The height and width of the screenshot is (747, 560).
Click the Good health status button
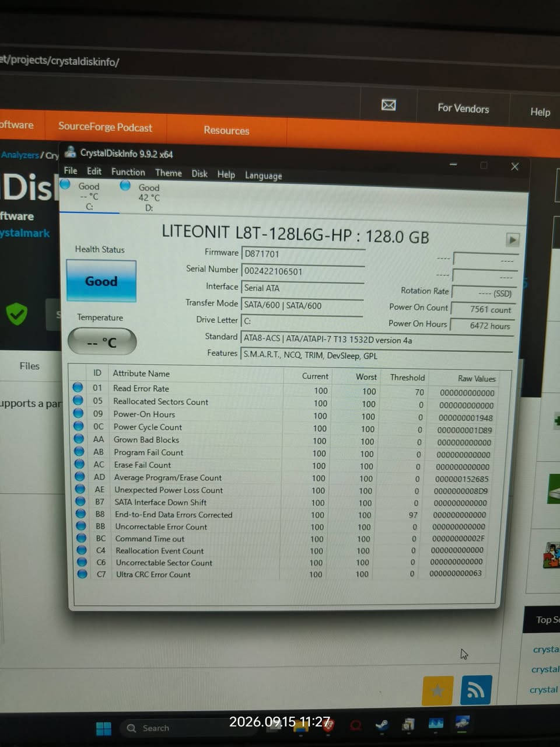[101, 281]
